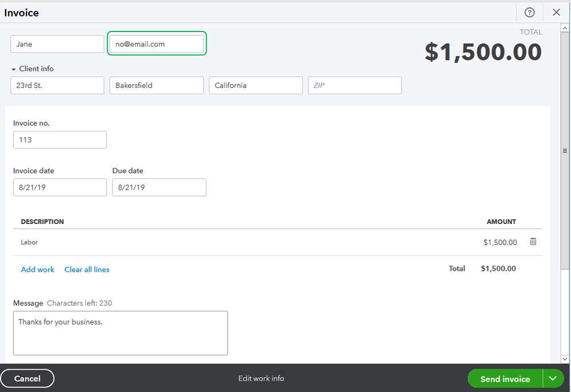Delete the Labor line with trash icon
Screen dimensions: 571x392
point(533,242)
